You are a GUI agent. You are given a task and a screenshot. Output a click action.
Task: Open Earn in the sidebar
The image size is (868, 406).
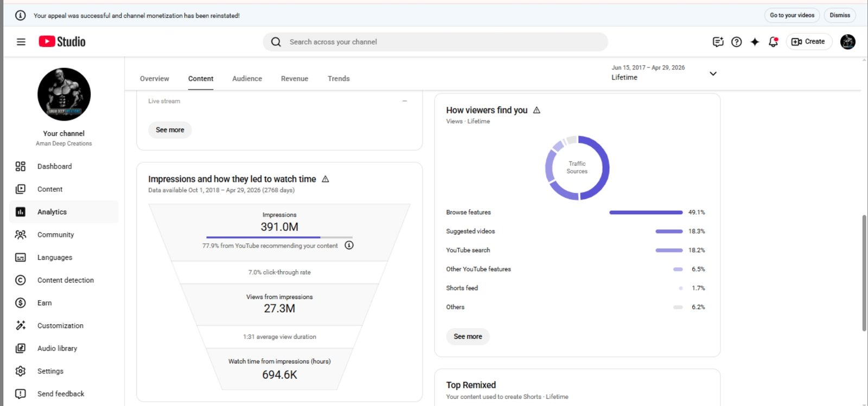(44, 303)
